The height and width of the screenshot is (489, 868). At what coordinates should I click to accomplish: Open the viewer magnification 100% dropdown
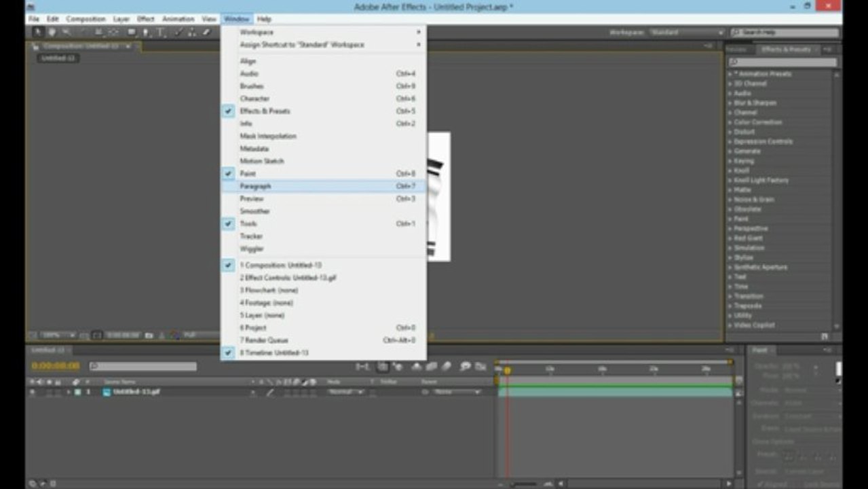(57, 335)
